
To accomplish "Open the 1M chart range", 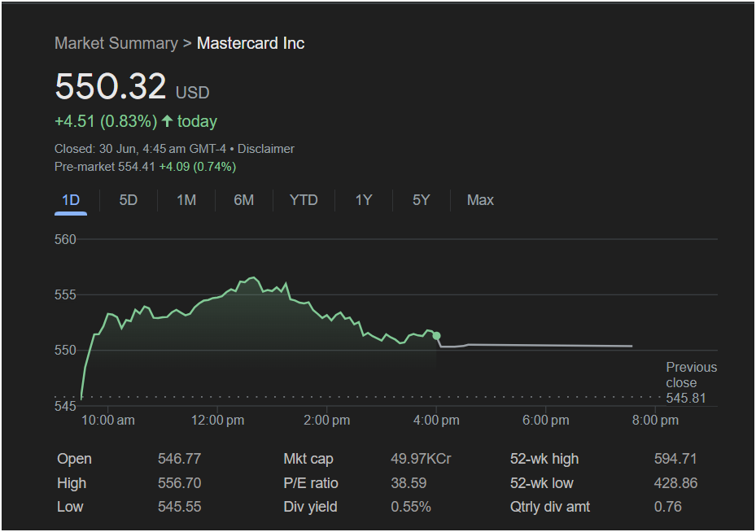I will (186, 200).
